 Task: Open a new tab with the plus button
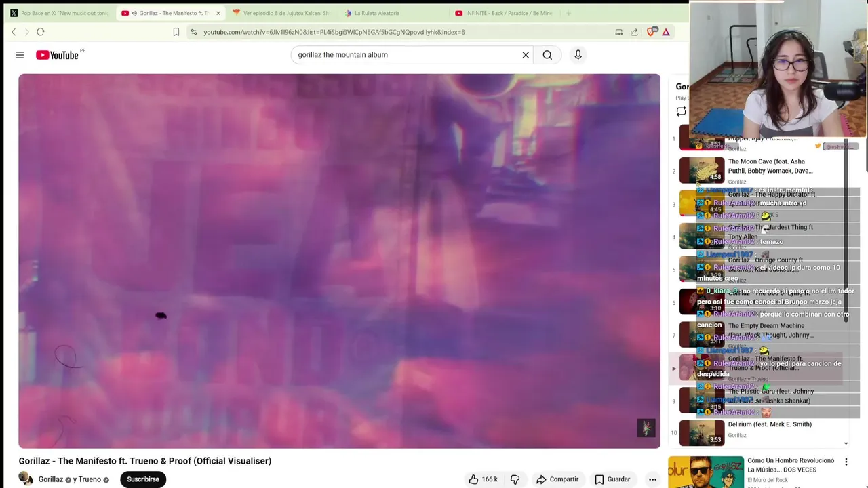coord(568,13)
